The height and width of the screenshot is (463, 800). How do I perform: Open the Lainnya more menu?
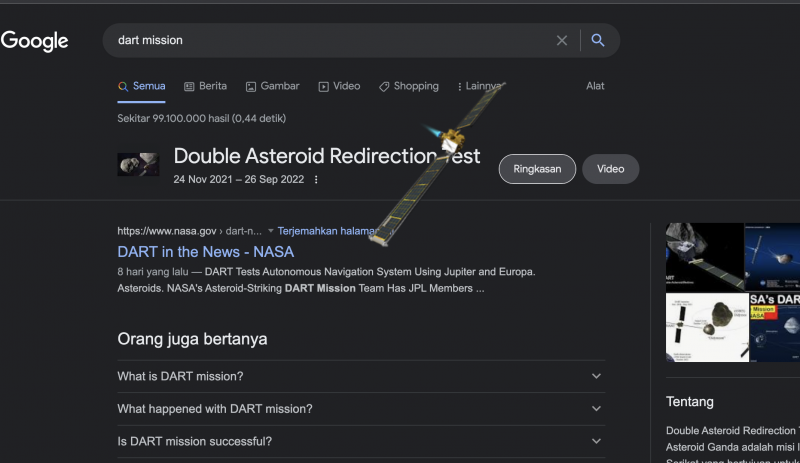(479, 86)
